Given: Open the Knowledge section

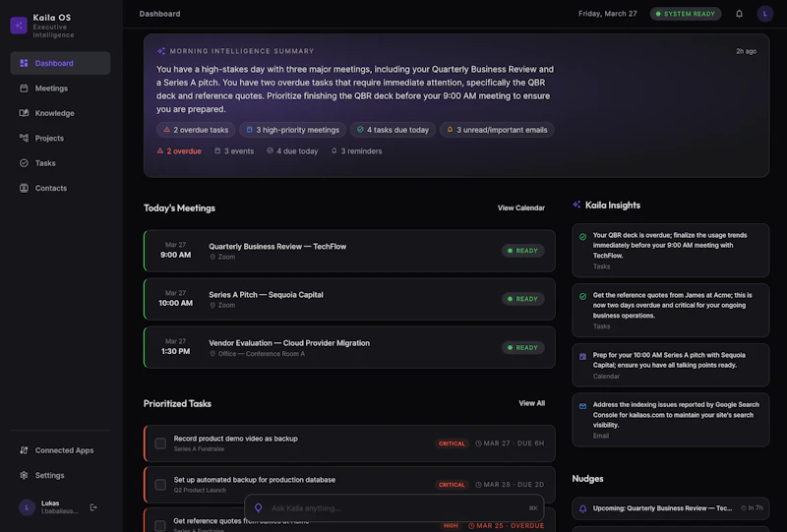Looking at the screenshot, I should (60, 113).
